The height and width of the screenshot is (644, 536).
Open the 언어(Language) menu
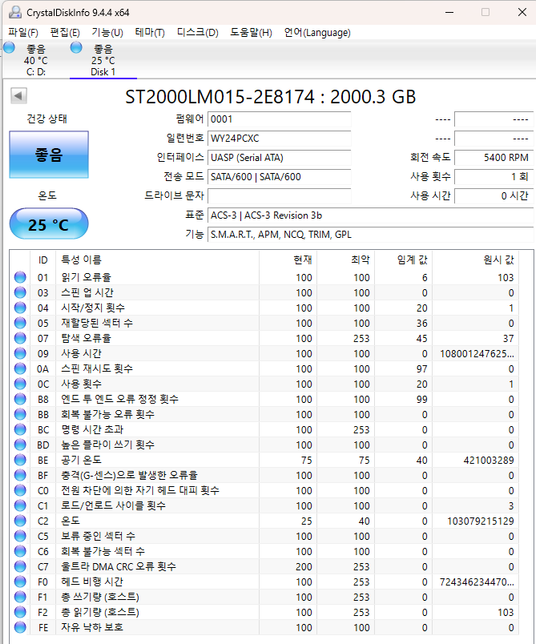pyautogui.click(x=317, y=32)
